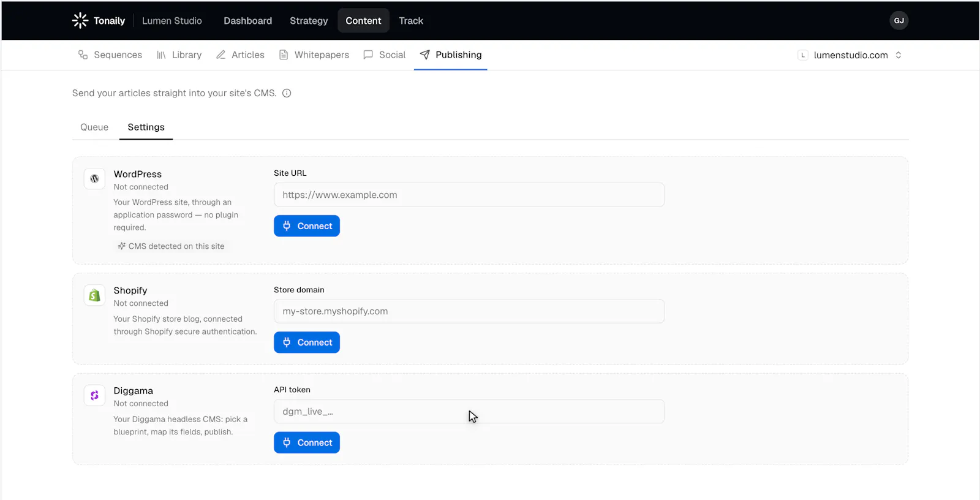980x500 pixels.
Task: Select the Content section
Action: click(363, 21)
